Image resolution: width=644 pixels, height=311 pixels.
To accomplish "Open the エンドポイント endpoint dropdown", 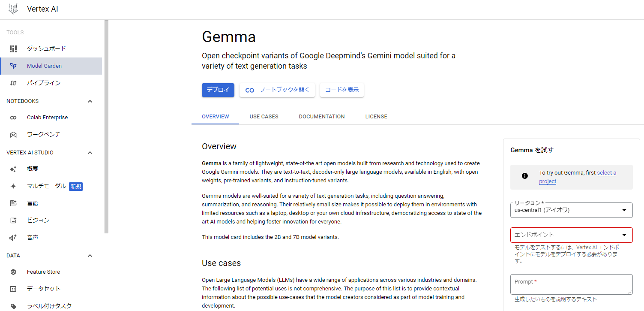I will pos(571,235).
